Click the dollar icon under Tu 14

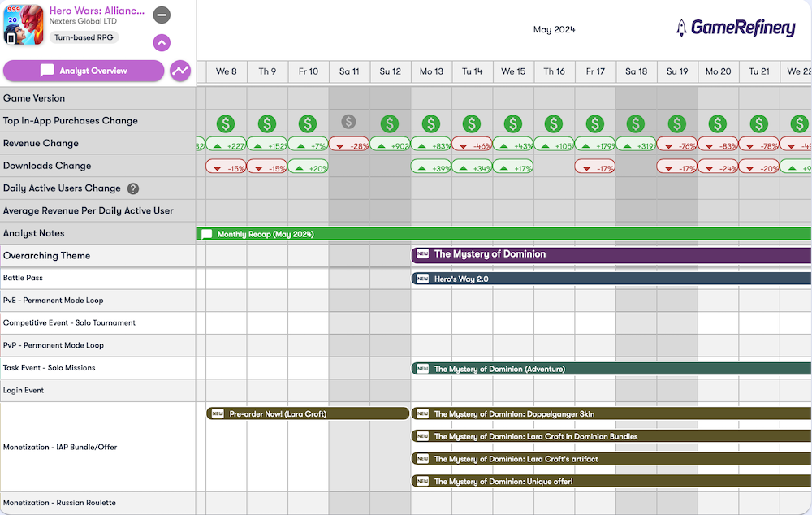pyautogui.click(x=471, y=123)
